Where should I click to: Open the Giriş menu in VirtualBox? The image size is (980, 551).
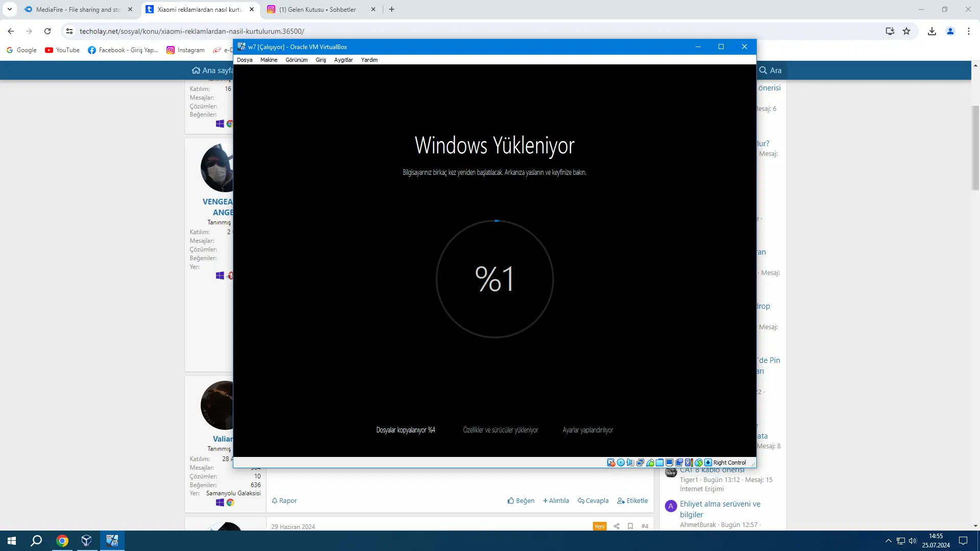[x=321, y=60]
